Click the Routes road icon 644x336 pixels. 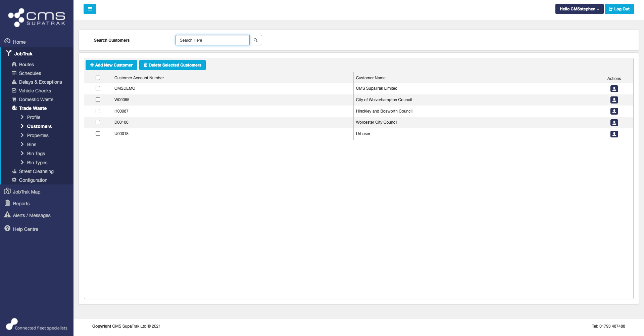(x=14, y=64)
